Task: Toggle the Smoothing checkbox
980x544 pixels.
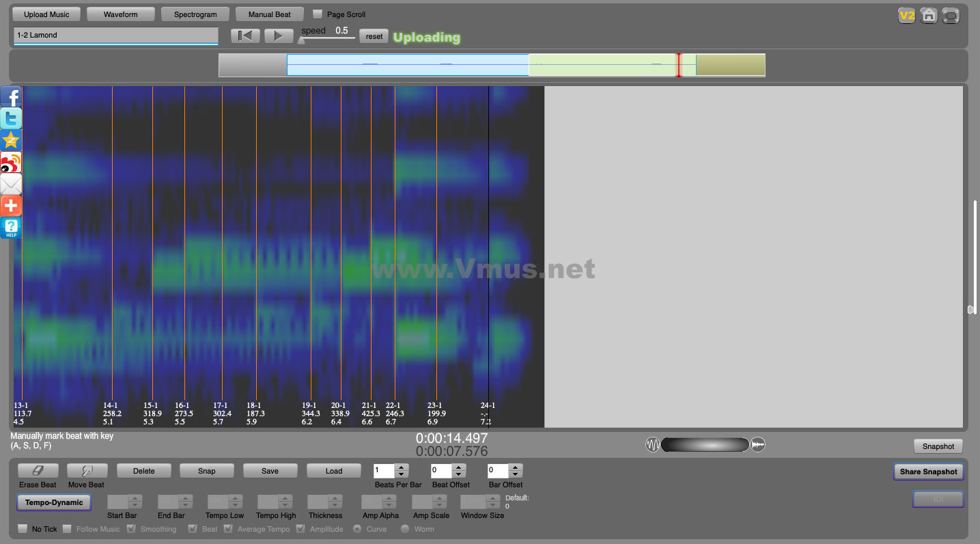Action: pyautogui.click(x=131, y=529)
